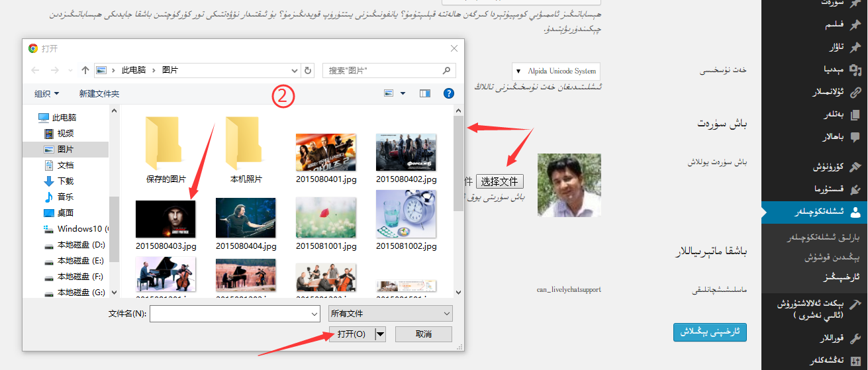Expand the 打开 button split arrow

point(380,334)
